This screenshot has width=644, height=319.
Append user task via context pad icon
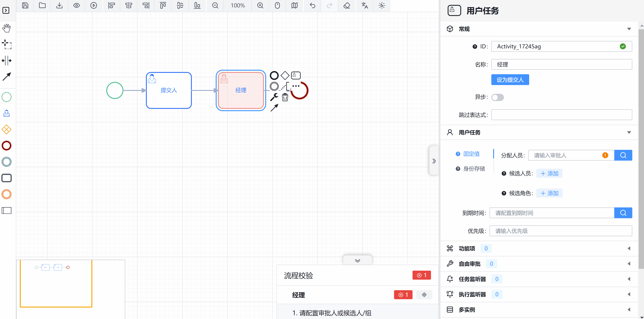(x=296, y=75)
